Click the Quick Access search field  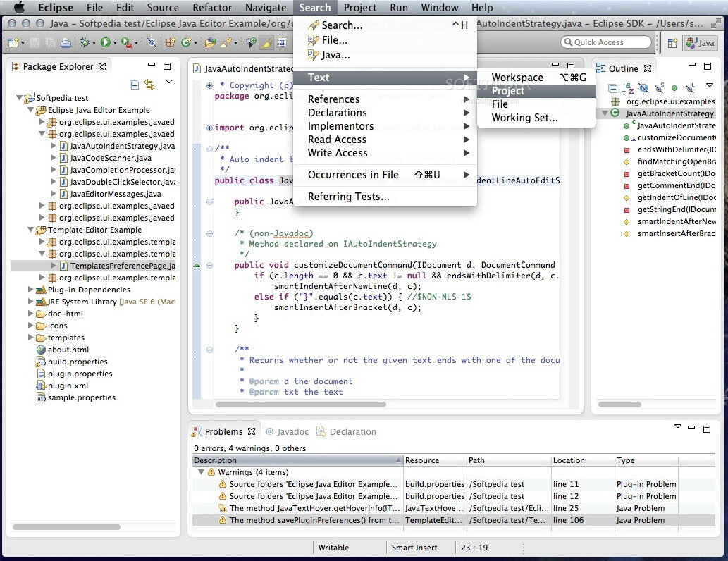[x=606, y=42]
